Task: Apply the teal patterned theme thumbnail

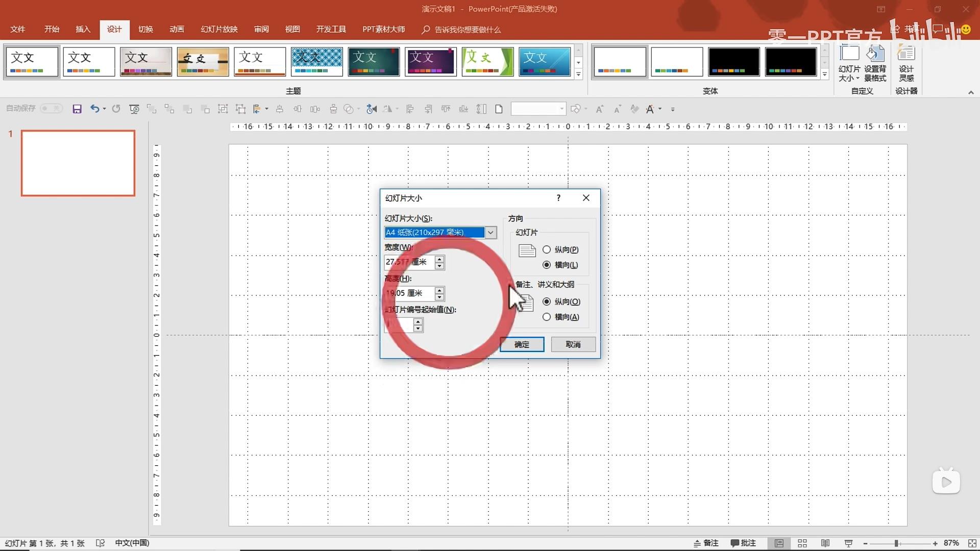Action: (x=316, y=62)
